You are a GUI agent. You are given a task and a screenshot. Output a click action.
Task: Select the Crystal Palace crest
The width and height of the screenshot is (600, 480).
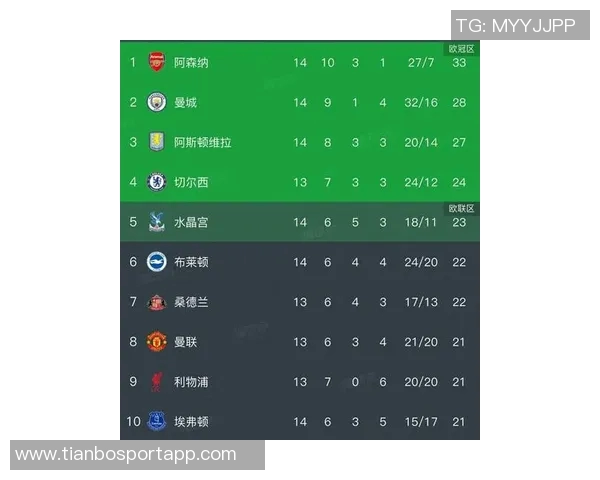tap(156, 222)
